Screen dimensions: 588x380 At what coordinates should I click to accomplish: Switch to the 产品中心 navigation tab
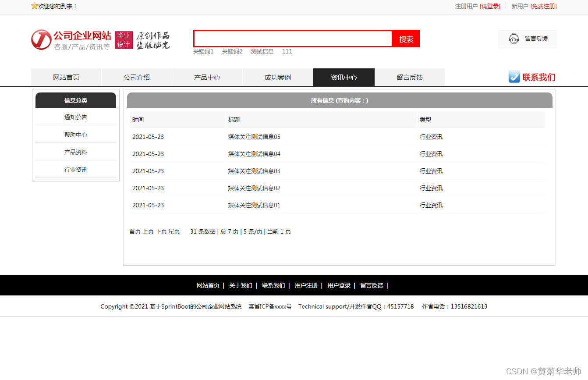click(207, 77)
